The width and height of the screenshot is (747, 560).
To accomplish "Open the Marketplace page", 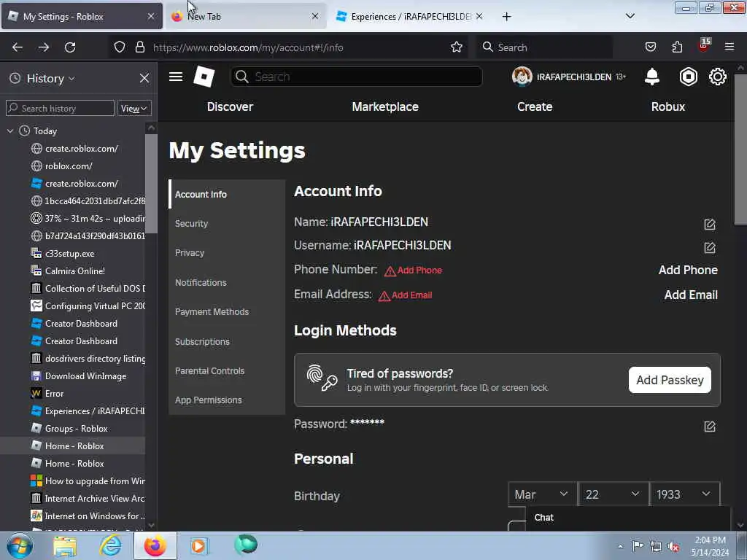I will (x=385, y=106).
